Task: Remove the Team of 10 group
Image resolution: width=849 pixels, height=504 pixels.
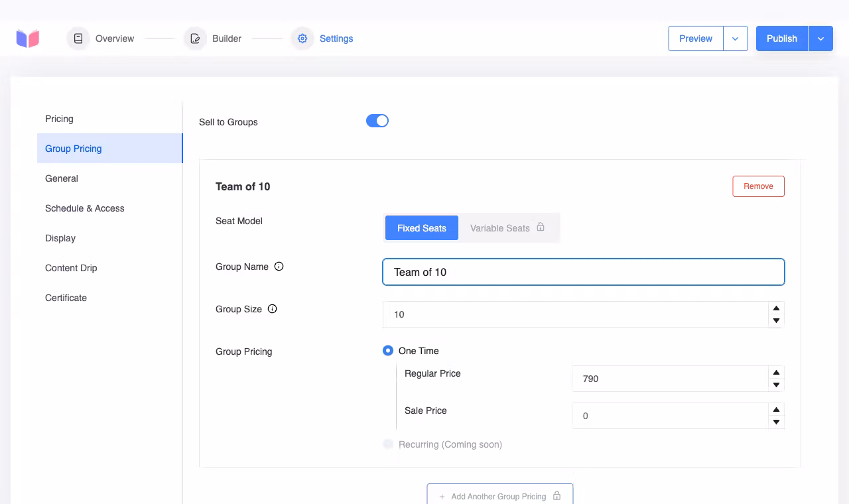Action: pyautogui.click(x=758, y=186)
